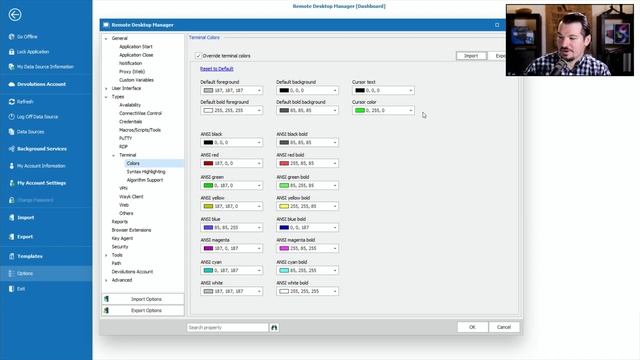Click the Export Options button icon

107,311
